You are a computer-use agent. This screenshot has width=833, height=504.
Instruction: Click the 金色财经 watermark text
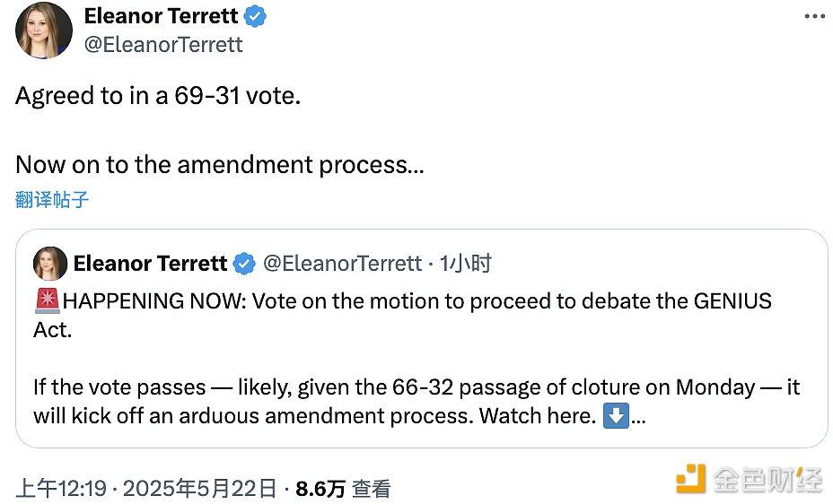point(767,479)
